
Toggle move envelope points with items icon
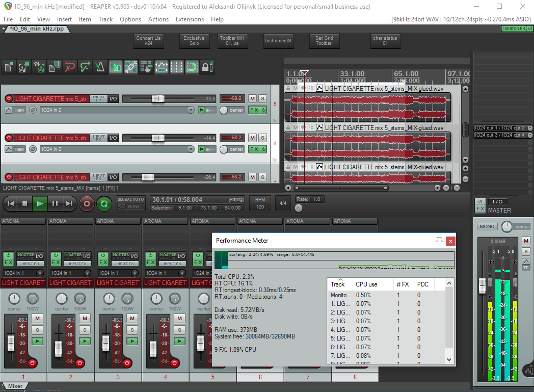point(162,67)
